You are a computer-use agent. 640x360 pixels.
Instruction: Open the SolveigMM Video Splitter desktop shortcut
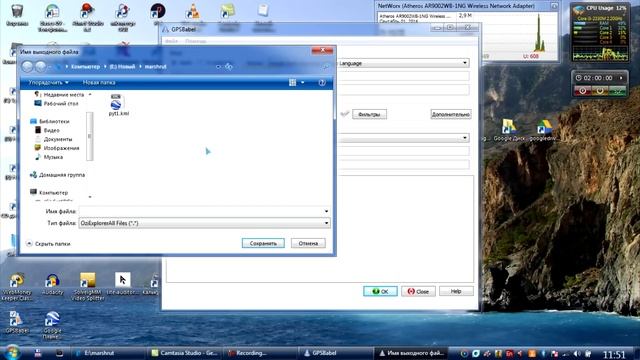[88, 287]
